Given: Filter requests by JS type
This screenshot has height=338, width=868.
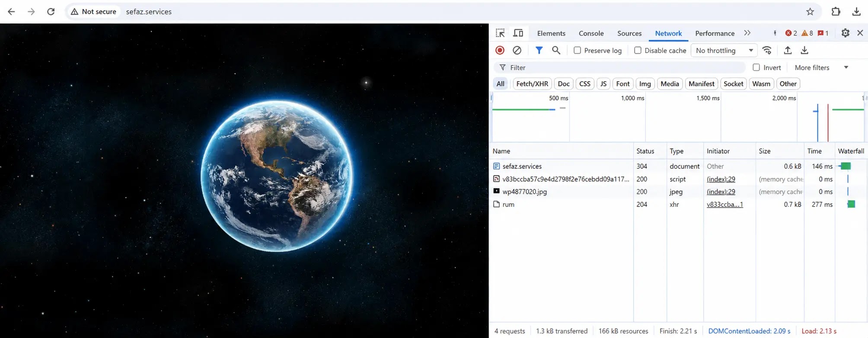Looking at the screenshot, I should coord(603,84).
